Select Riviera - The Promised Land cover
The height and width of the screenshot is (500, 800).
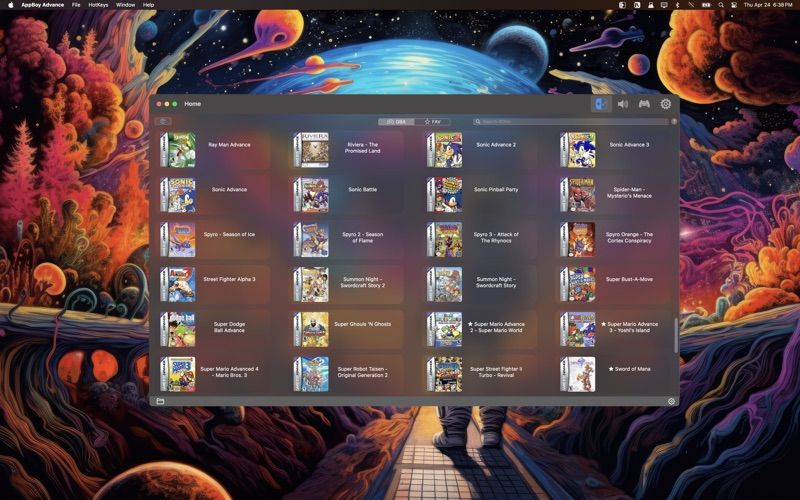point(311,150)
